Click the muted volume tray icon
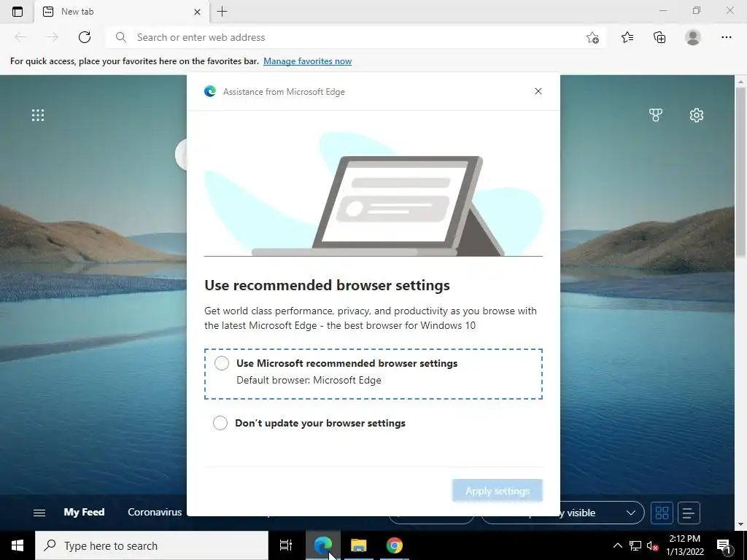Image resolution: width=747 pixels, height=560 pixels. (x=653, y=545)
